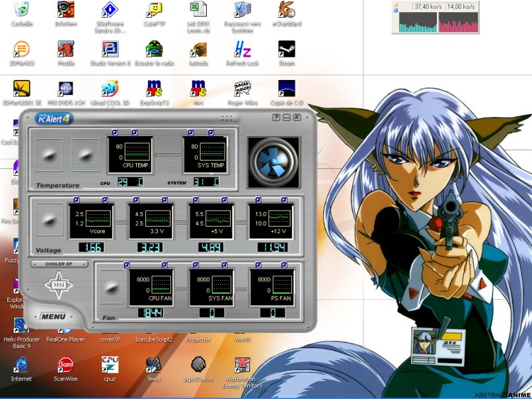Image resolution: width=532 pixels, height=399 pixels.
Task: Toggle the knob in the Fan section
Action: pos(112,287)
